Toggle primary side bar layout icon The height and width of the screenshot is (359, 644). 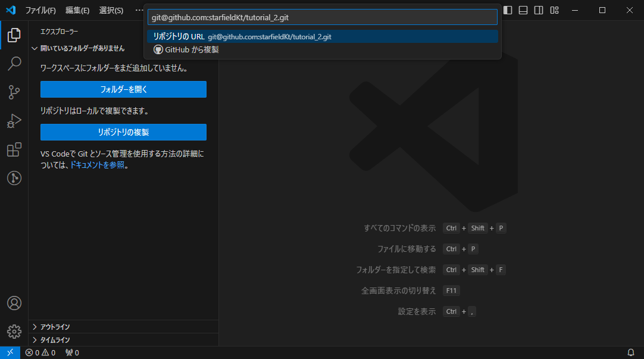pyautogui.click(x=508, y=10)
